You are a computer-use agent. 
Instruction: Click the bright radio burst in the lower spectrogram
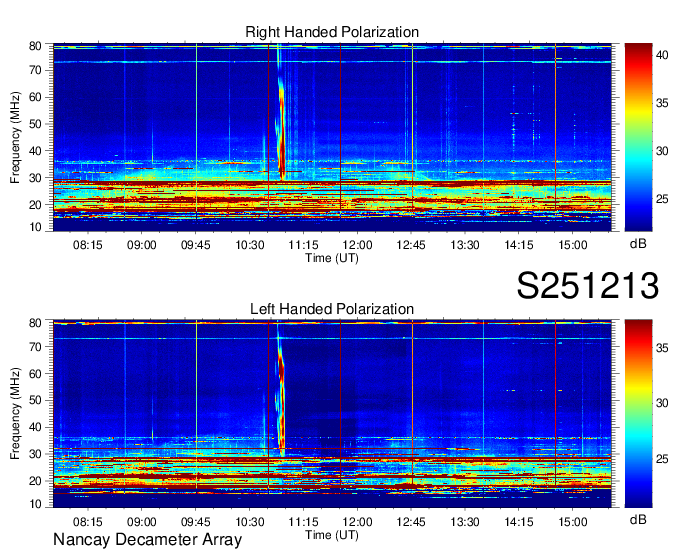point(280,400)
